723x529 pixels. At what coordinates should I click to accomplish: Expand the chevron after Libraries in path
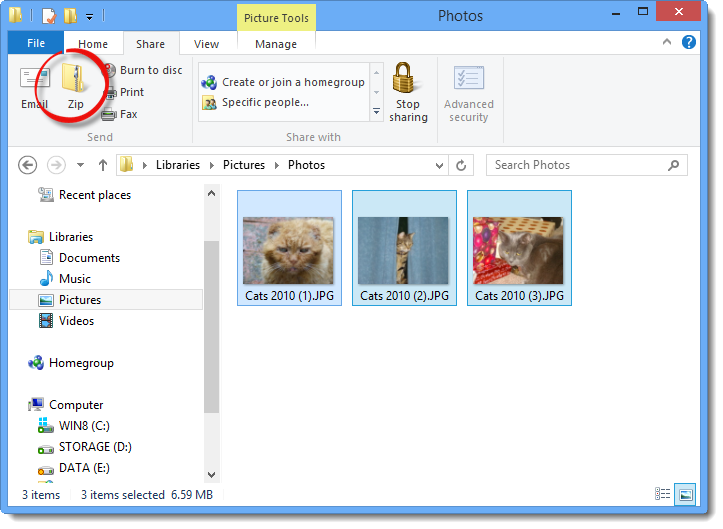click(x=212, y=166)
